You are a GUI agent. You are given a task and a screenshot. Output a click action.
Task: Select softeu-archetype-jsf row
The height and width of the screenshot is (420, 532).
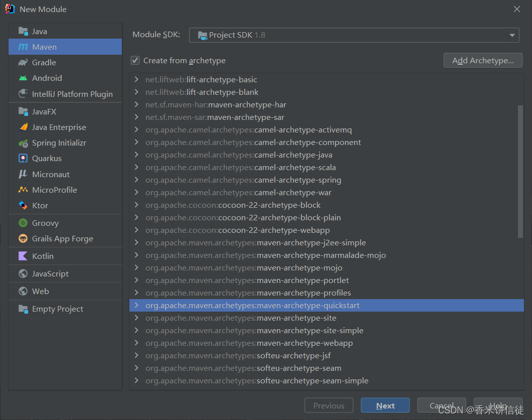(326, 355)
